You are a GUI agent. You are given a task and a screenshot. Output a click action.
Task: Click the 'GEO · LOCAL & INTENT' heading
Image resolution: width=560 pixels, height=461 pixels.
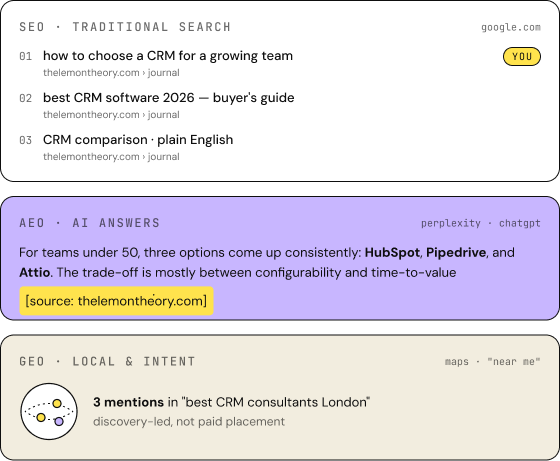[x=107, y=361]
